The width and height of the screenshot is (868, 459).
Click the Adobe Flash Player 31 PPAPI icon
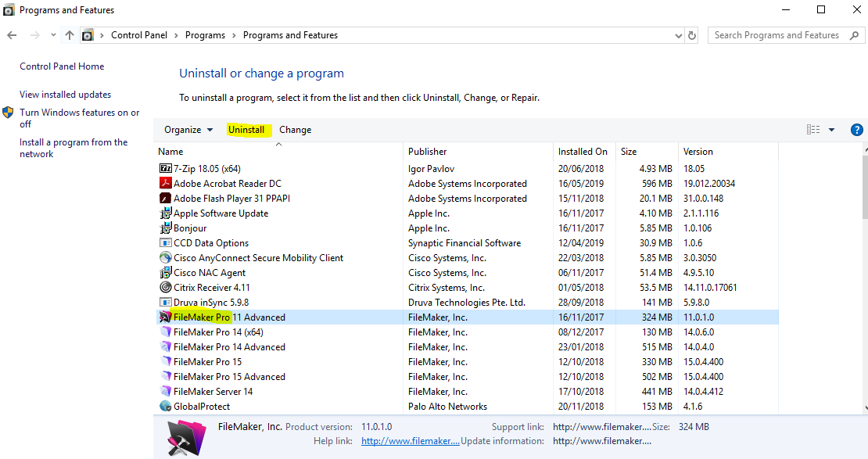click(x=166, y=198)
